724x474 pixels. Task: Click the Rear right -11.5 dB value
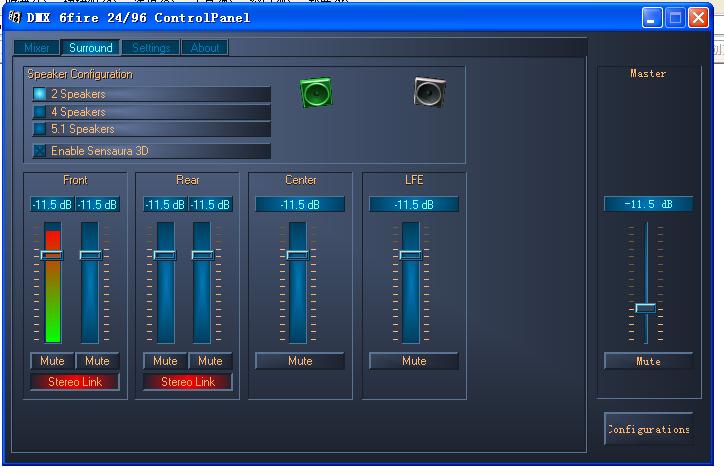coord(211,204)
